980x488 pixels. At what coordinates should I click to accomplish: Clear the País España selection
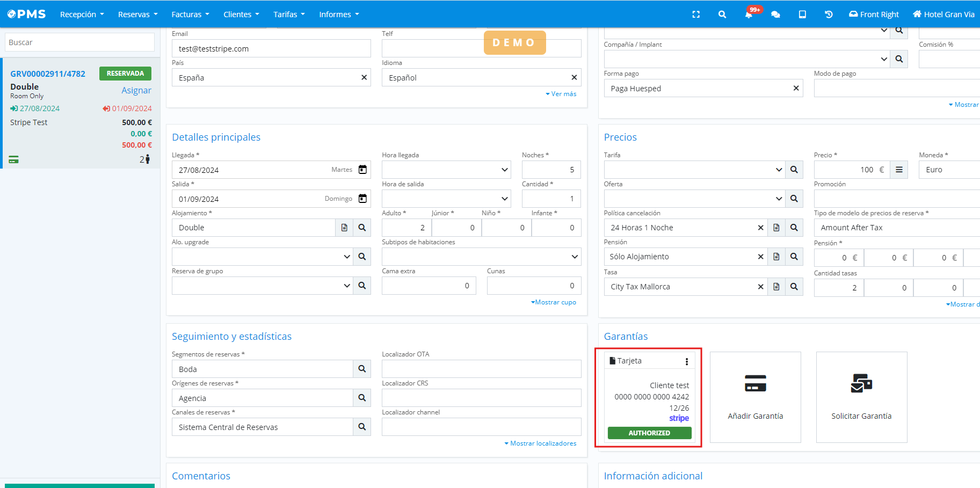point(364,77)
